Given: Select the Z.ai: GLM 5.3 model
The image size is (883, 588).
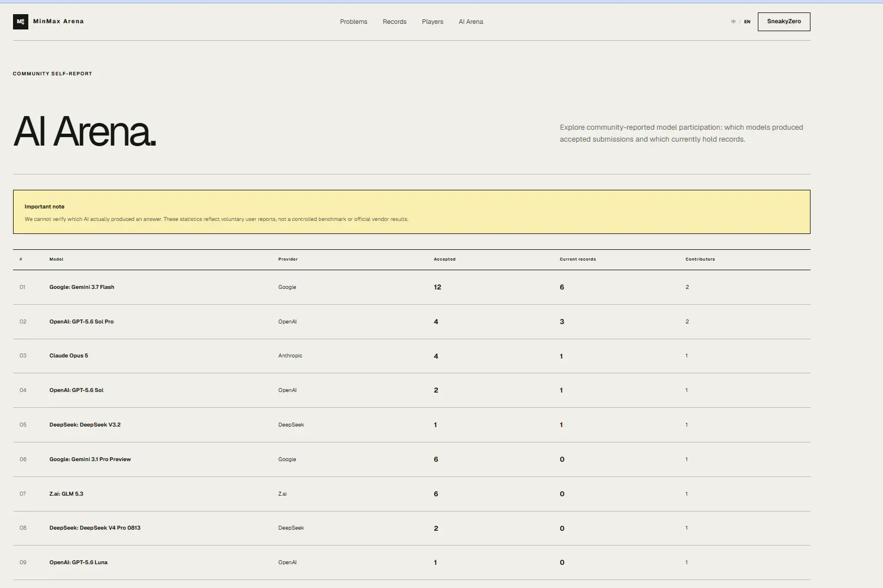Looking at the screenshot, I should (66, 494).
